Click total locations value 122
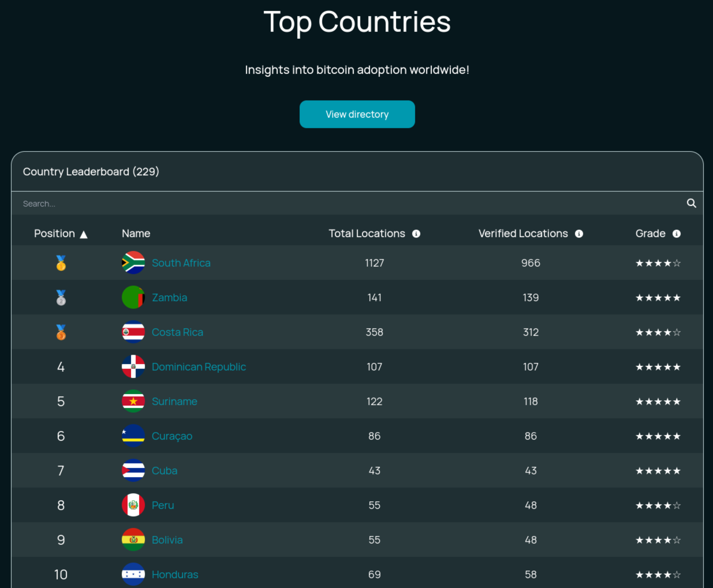713x588 pixels. [x=374, y=401]
